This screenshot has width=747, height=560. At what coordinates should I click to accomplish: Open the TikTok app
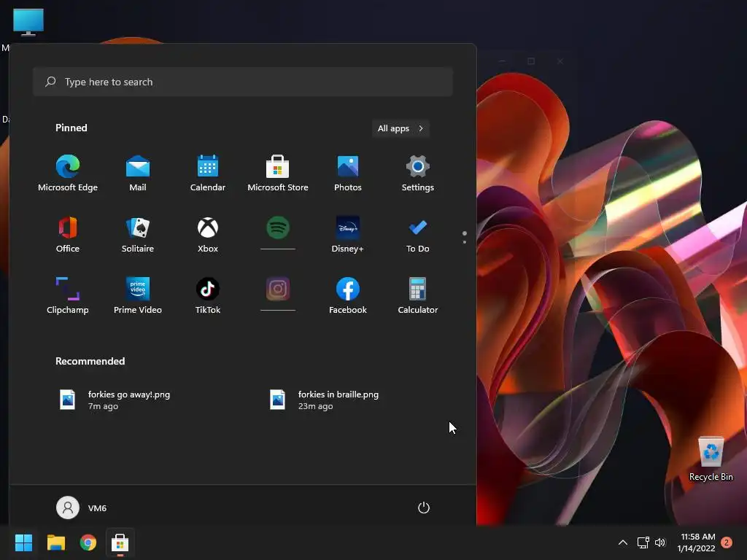pyautogui.click(x=208, y=295)
